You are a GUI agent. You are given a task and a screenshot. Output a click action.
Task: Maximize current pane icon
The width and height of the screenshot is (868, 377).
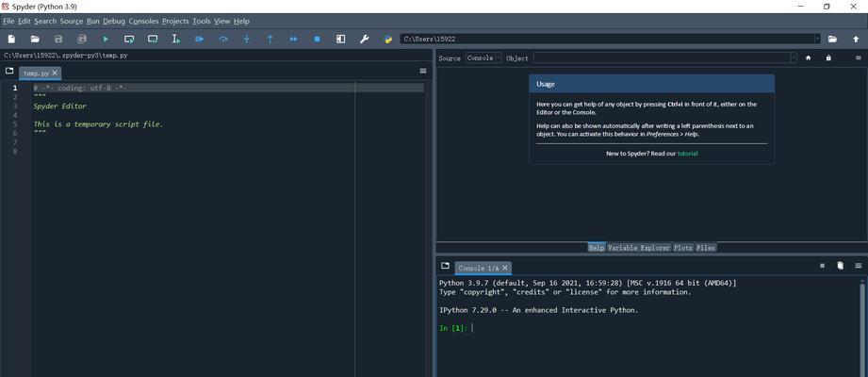click(341, 40)
